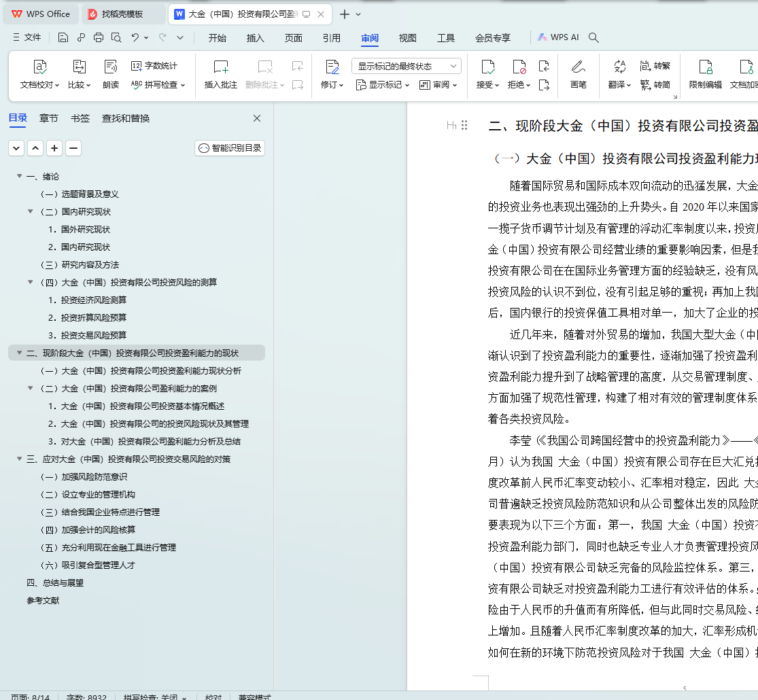Open the new tab options dropdown arrow
This screenshot has height=700, width=758.
358,14
